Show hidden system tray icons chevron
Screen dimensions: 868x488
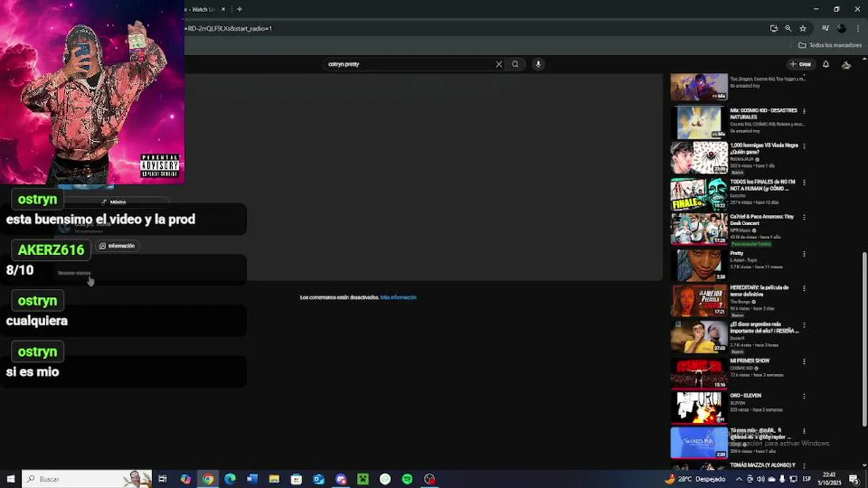(739, 479)
